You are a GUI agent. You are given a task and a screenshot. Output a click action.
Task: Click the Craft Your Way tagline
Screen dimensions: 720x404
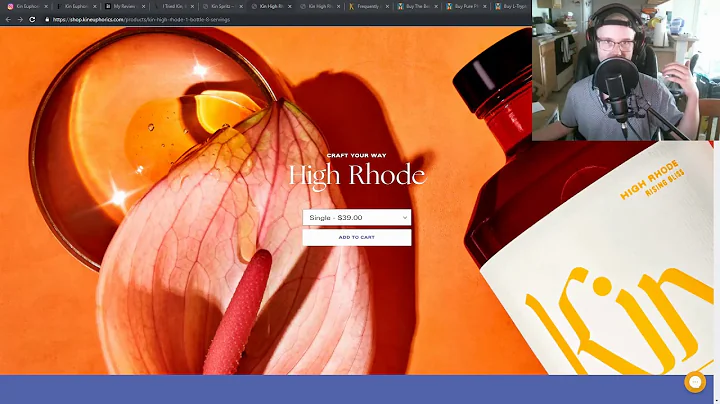coord(356,156)
